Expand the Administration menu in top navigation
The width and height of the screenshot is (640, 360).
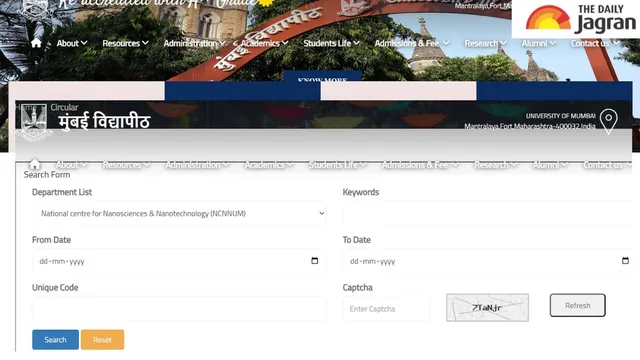pyautogui.click(x=194, y=43)
